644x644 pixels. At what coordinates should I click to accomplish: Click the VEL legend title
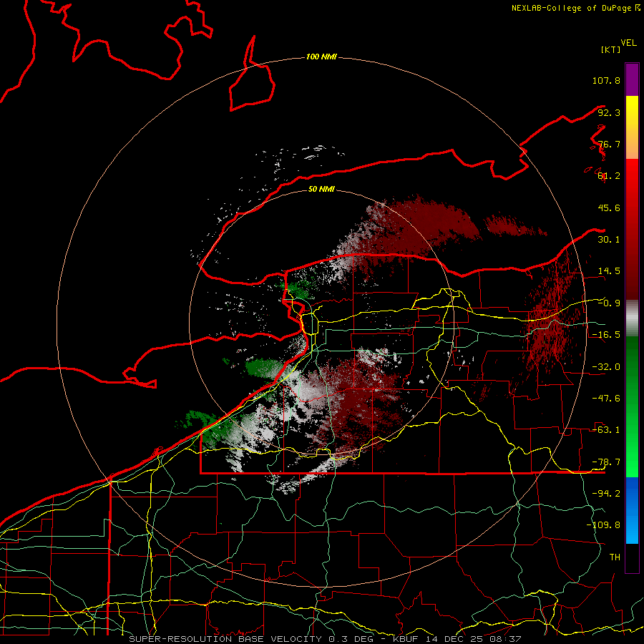pos(629,43)
